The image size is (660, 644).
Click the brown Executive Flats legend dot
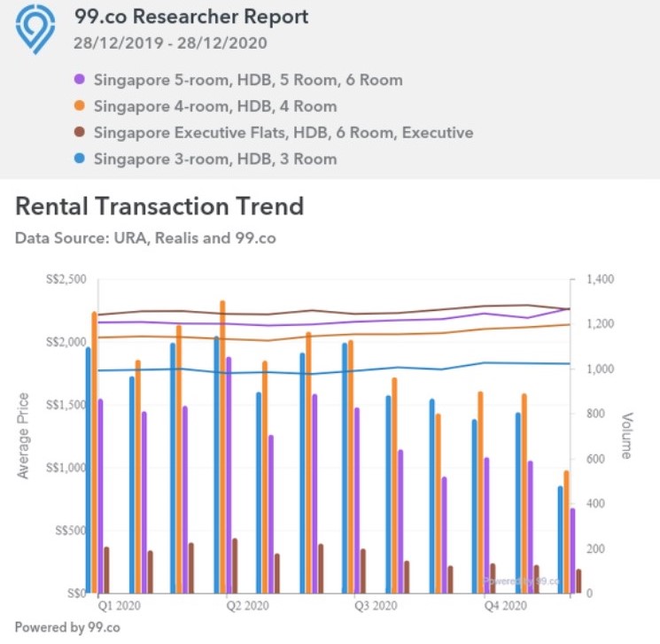point(79,133)
